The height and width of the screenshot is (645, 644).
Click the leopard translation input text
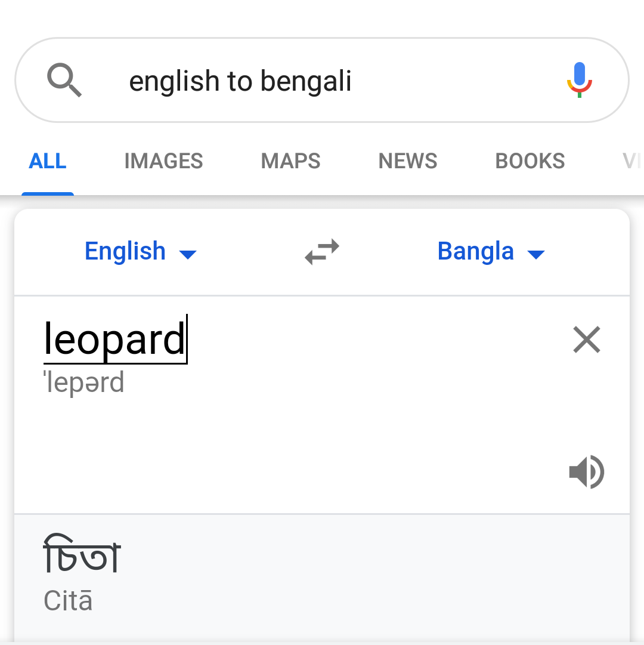click(x=114, y=339)
